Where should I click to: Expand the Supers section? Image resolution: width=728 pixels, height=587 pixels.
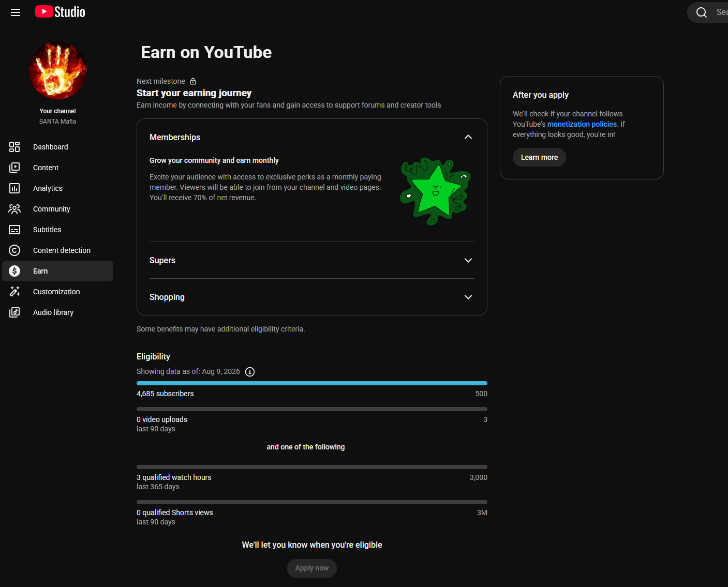point(468,260)
